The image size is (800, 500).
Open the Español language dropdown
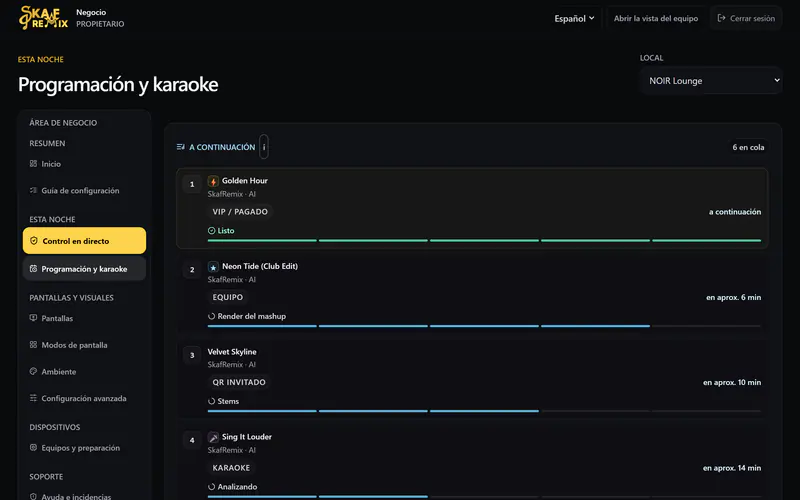[x=574, y=18]
